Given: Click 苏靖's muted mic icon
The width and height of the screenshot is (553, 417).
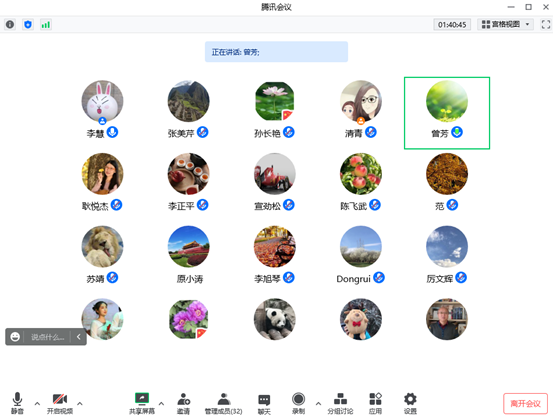Looking at the screenshot, I should [x=113, y=278].
